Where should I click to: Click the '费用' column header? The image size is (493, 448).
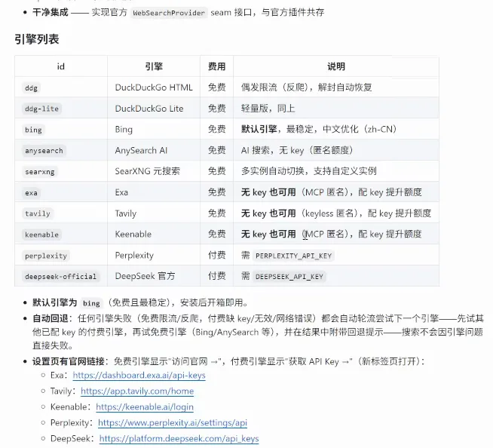point(216,66)
